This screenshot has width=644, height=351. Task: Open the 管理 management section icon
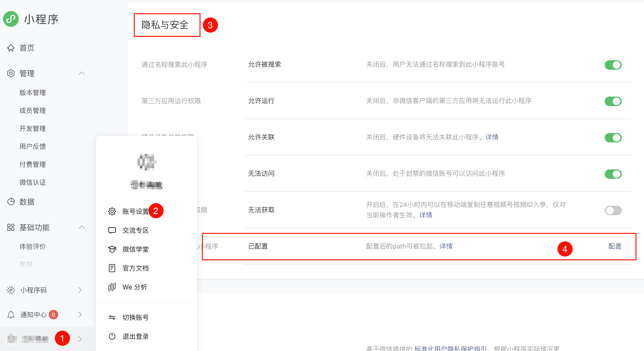pyautogui.click(x=11, y=73)
